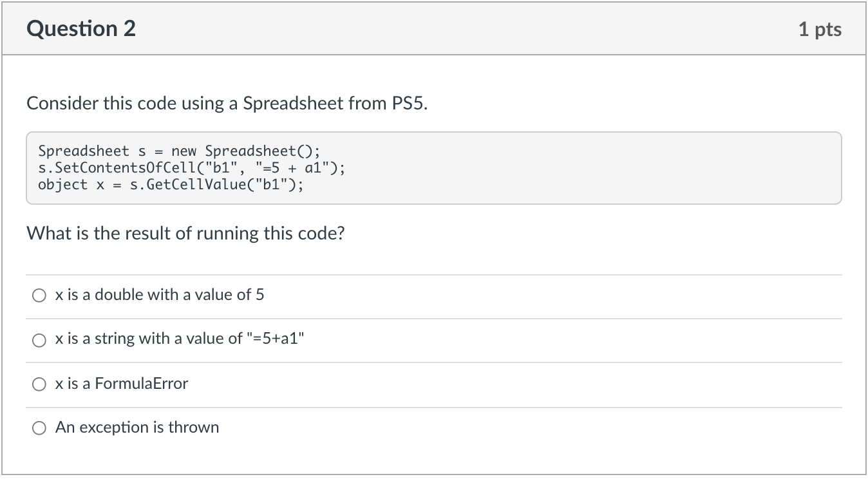Click answer text 'x is a string with a value'
The width and height of the screenshot is (868, 479).
tap(140, 339)
